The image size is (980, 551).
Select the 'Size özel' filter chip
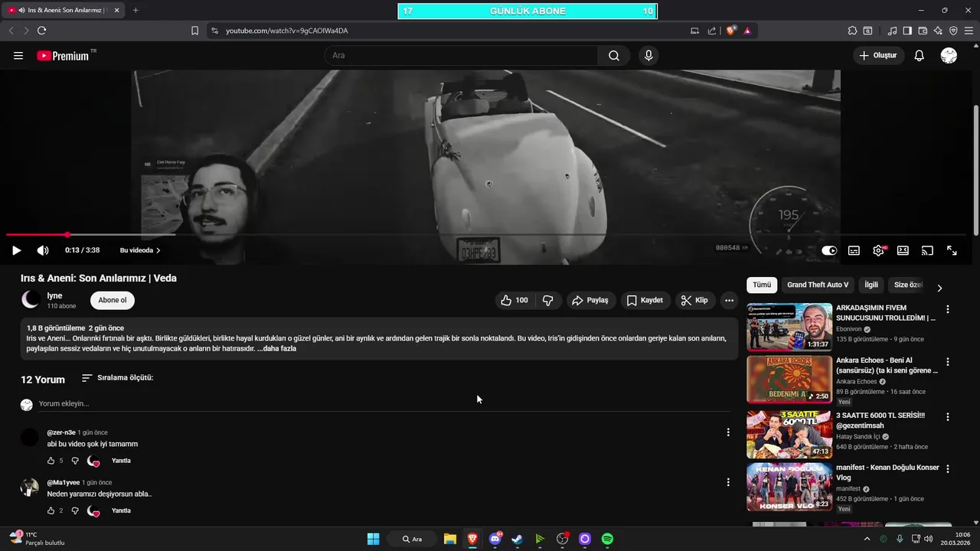(x=907, y=285)
